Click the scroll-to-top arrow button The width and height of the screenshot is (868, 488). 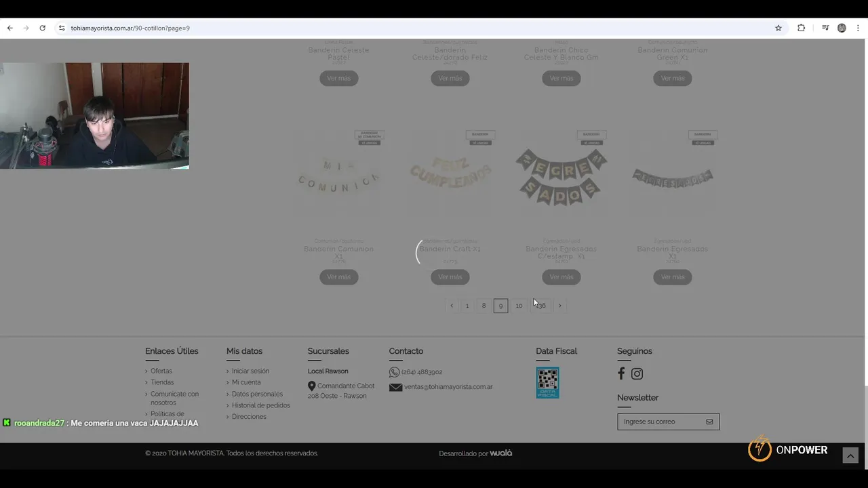coord(850,455)
